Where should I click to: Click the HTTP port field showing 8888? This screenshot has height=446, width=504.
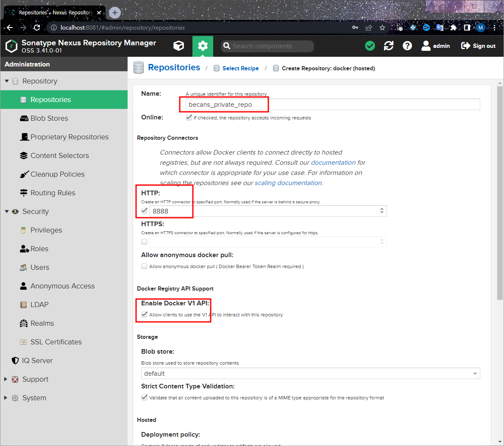pos(264,211)
